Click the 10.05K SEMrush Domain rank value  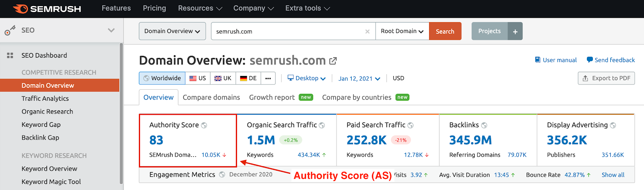point(211,155)
